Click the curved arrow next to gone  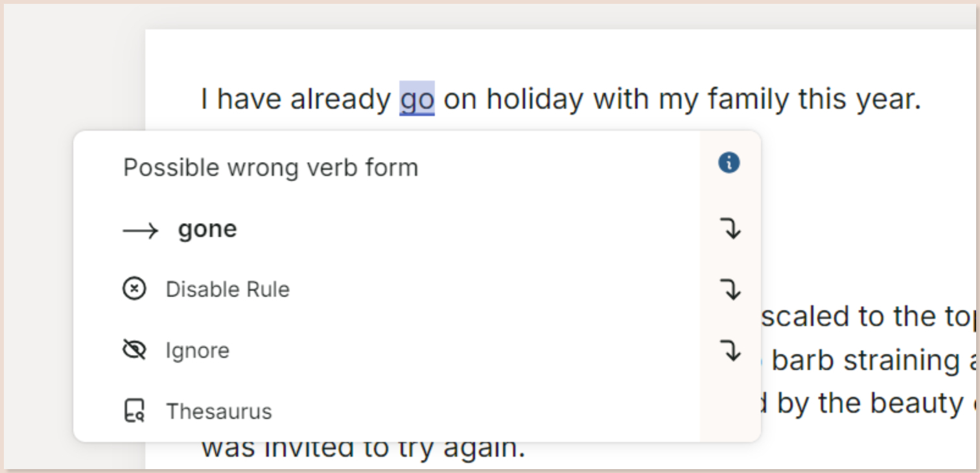pyautogui.click(x=731, y=229)
